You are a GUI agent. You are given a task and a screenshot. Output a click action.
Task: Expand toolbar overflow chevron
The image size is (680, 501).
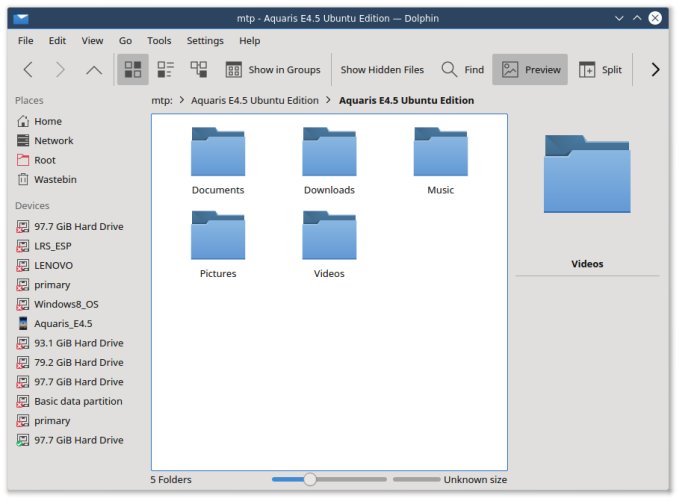tap(655, 70)
